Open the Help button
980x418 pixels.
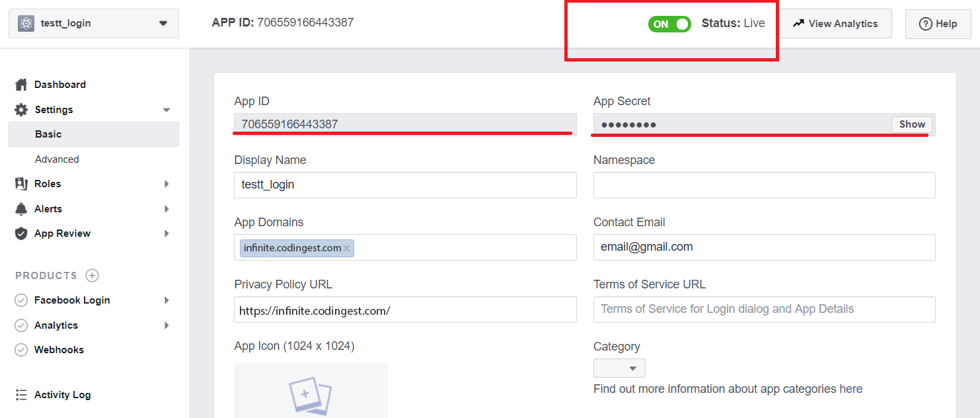point(938,24)
